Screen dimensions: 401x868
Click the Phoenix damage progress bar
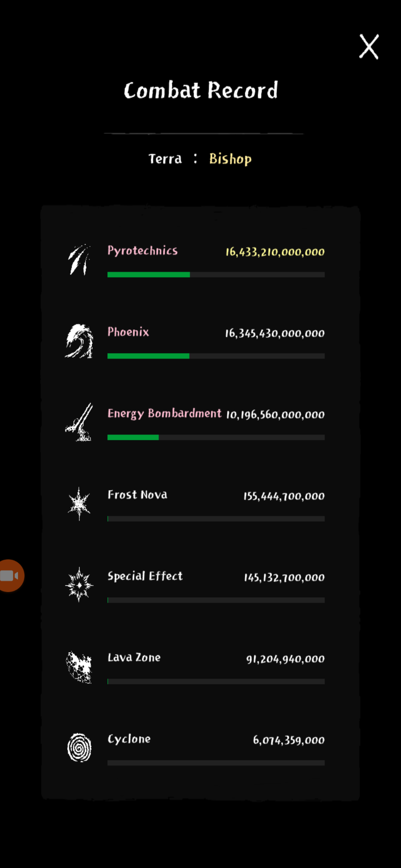coord(216,356)
